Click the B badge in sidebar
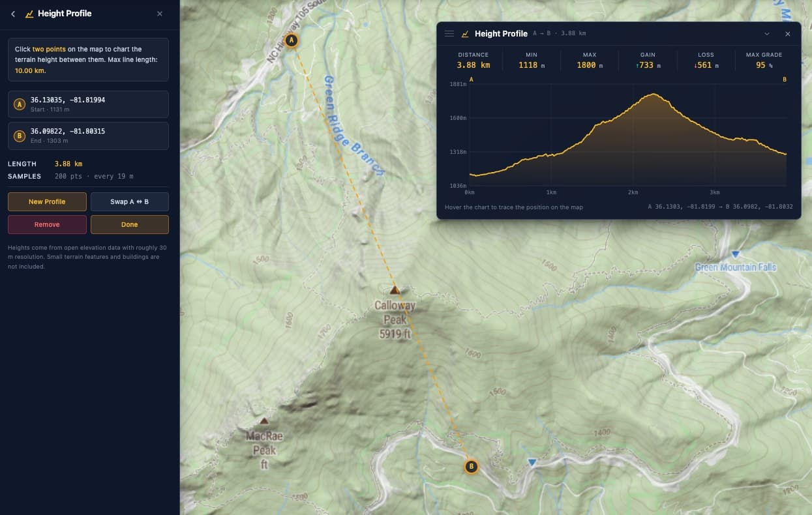Screen dimensions: 812x515 20,136
